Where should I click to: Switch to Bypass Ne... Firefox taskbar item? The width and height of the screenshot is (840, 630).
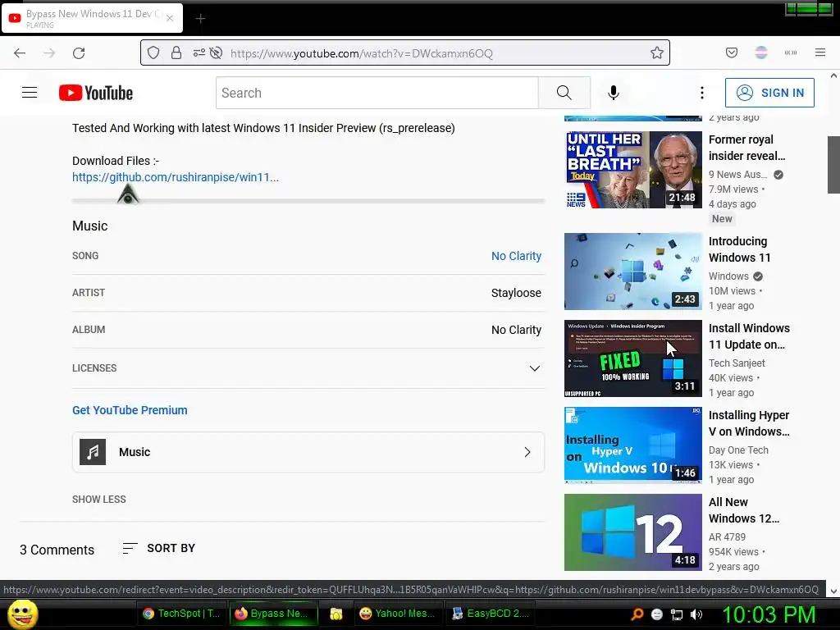pos(274,614)
